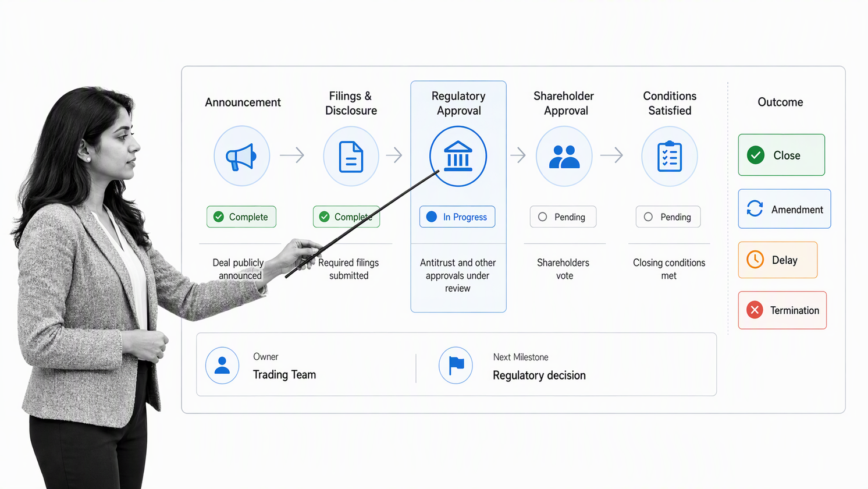Select the Close outcome card
868x489 pixels.
781,155
